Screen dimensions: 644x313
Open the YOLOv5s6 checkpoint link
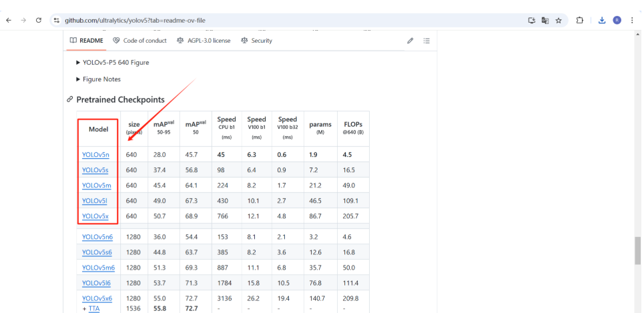pyautogui.click(x=97, y=252)
